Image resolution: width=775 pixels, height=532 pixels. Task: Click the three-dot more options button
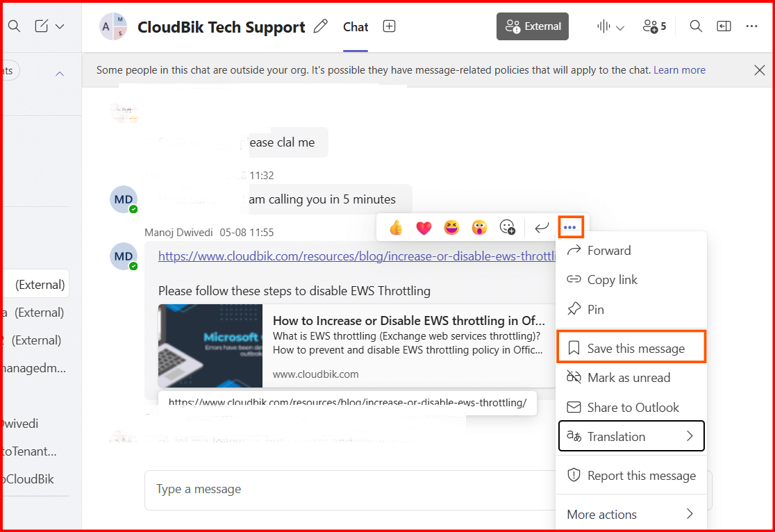coord(570,227)
